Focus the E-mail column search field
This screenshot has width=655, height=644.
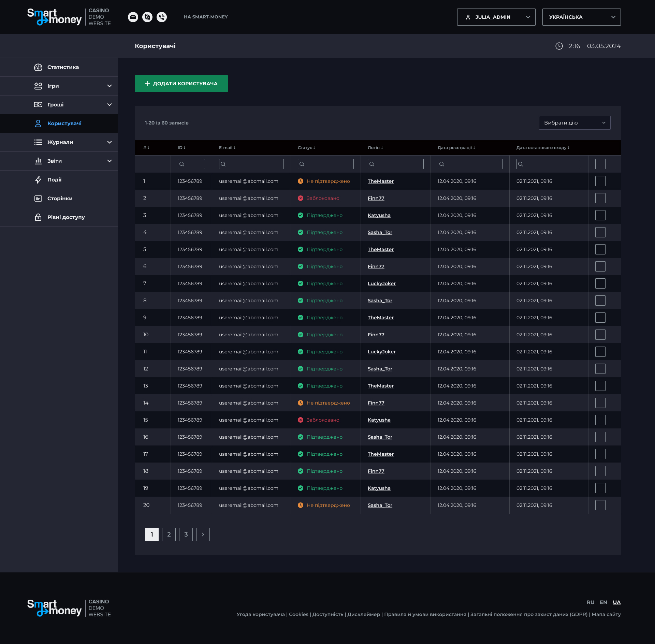coord(251,164)
